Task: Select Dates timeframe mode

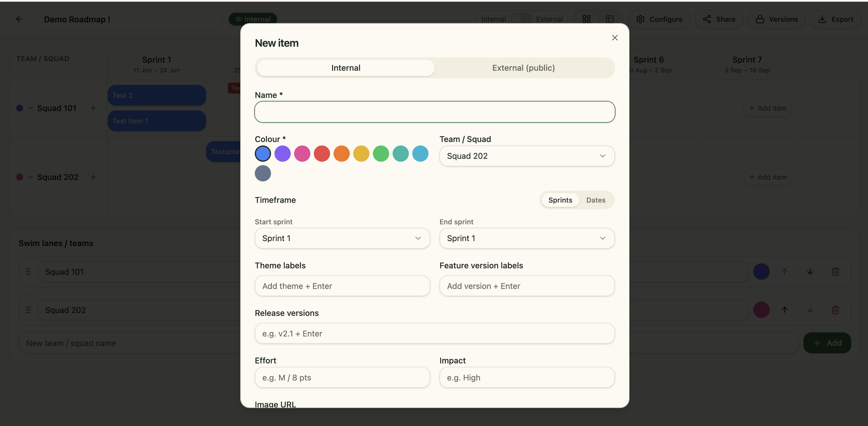Action: point(596,200)
